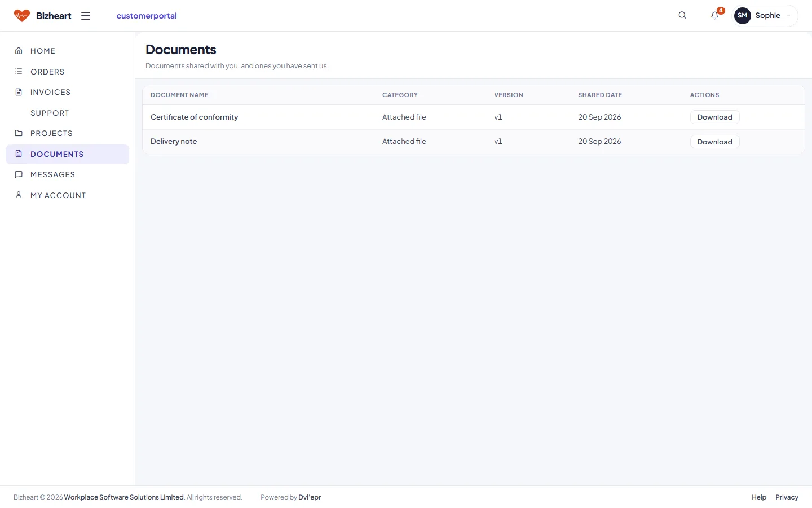Click the SM user avatar
The height and width of the screenshot is (508, 812).
(742, 16)
